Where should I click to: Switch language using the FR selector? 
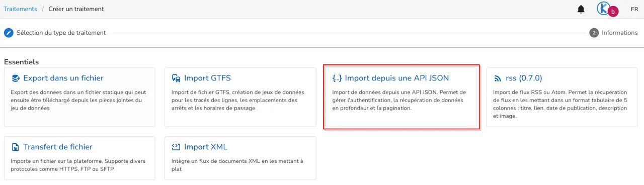click(x=634, y=9)
